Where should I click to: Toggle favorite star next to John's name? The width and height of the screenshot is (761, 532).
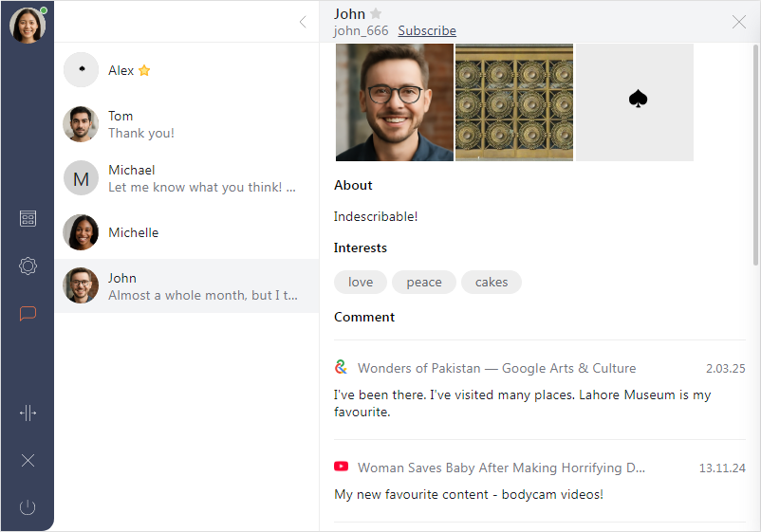pos(376,14)
